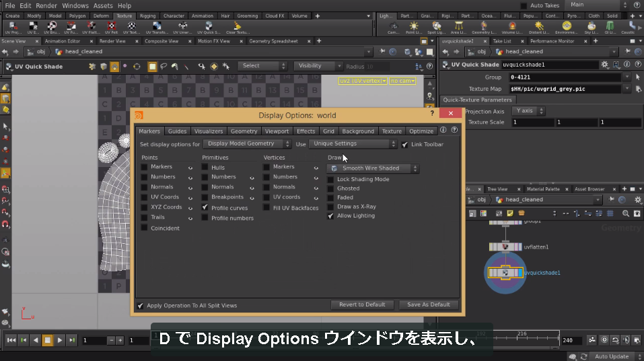Open the UV Transform shelf tool
Image resolution: width=644 pixels, height=361 pixels.
pyautogui.click(x=157, y=28)
